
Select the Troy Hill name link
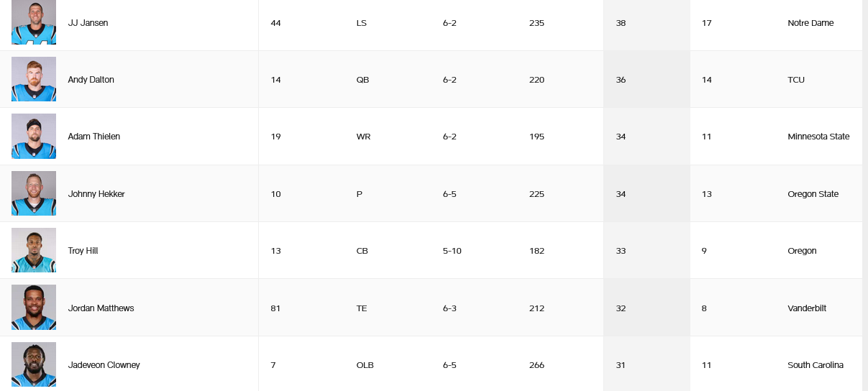click(x=83, y=251)
